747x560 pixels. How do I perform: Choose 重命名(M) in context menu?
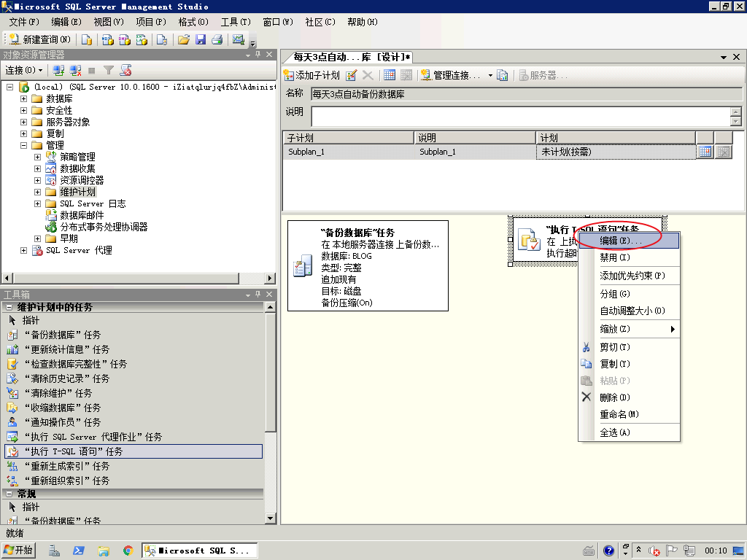click(x=629, y=415)
